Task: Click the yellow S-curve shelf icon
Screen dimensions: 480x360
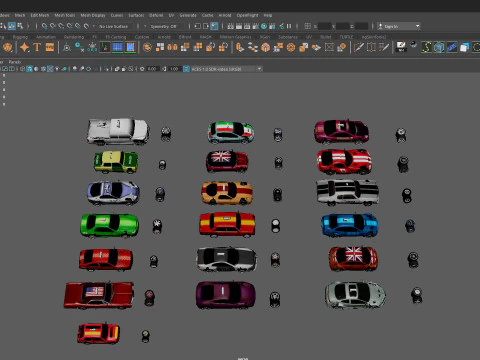Action: [426, 47]
